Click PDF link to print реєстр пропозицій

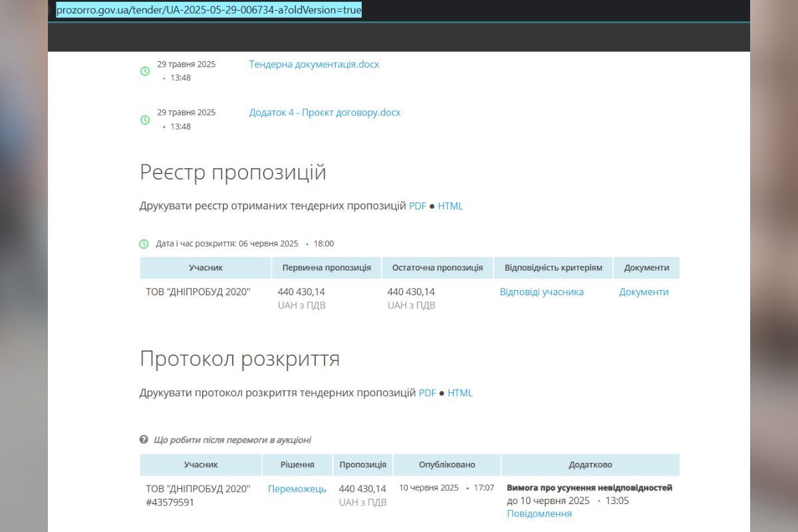point(418,205)
